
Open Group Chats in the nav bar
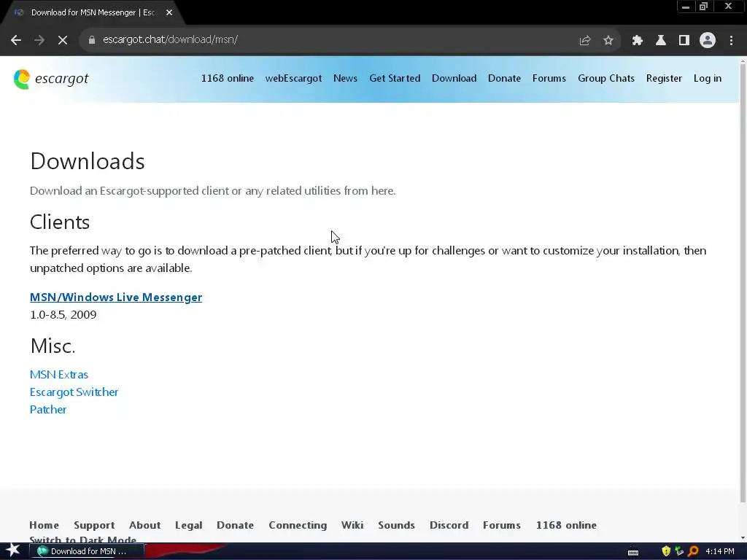(x=606, y=79)
